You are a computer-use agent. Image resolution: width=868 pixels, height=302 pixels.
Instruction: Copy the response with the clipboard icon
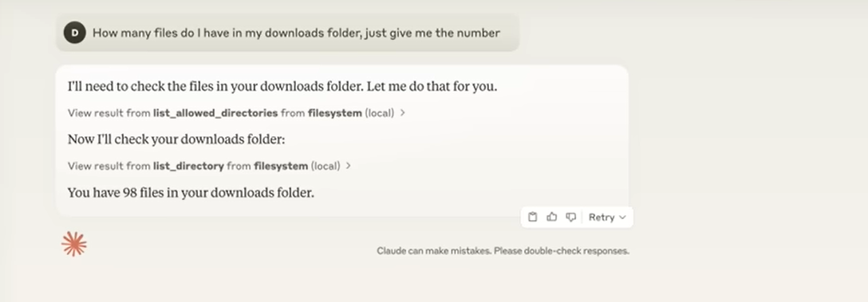click(x=533, y=217)
